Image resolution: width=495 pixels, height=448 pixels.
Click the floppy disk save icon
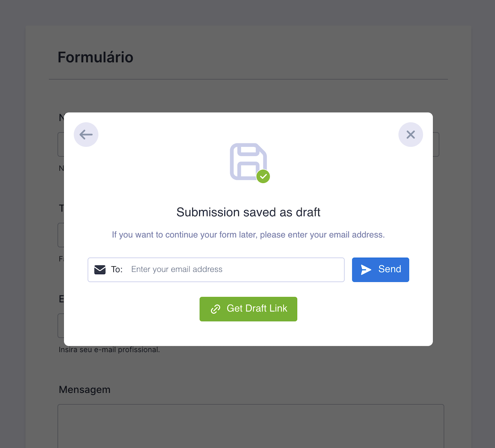click(x=248, y=161)
